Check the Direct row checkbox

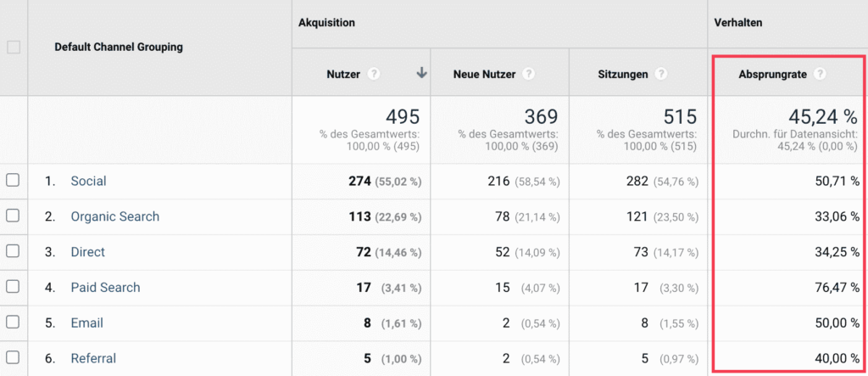[13, 250]
